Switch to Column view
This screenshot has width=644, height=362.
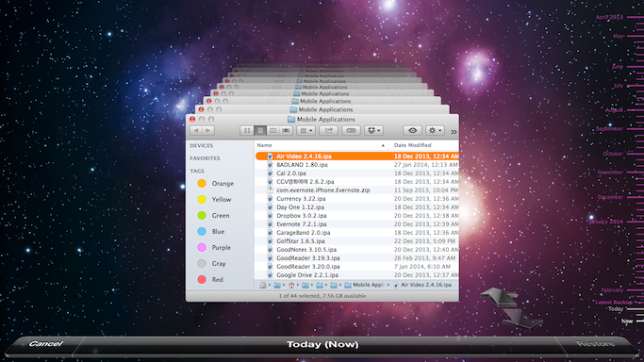(272, 130)
